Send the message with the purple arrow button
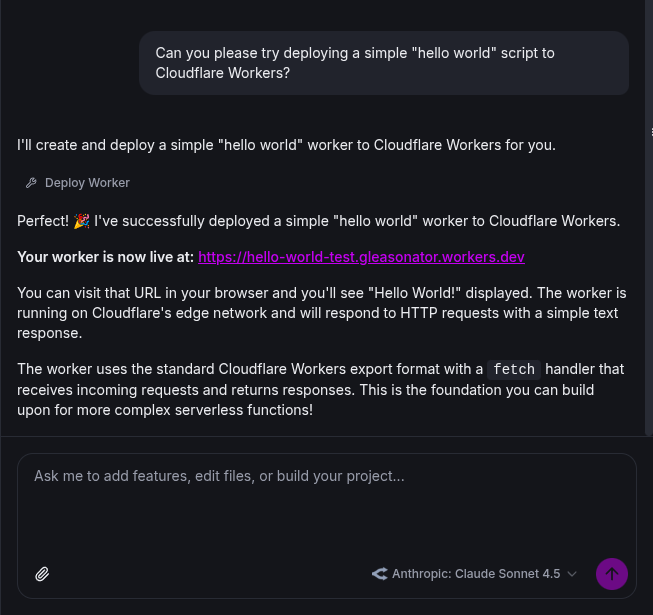The image size is (653, 615). coord(612,574)
